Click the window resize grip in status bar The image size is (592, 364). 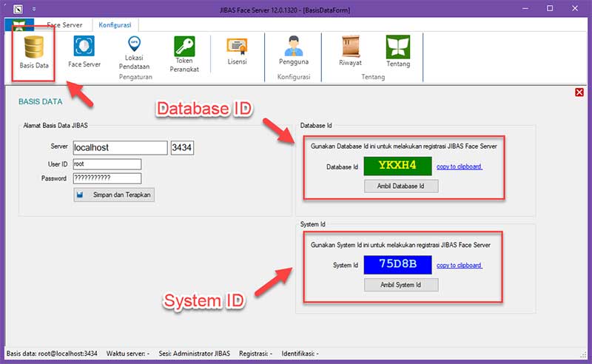584,354
